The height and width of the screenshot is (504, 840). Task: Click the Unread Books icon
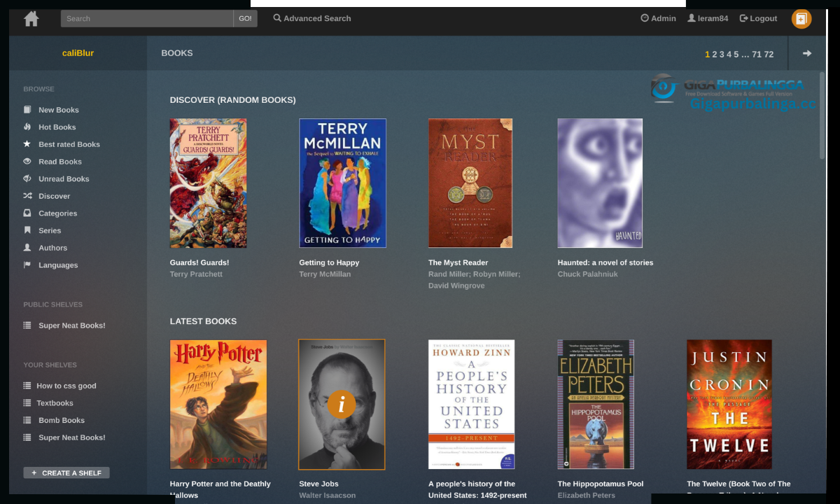pyautogui.click(x=27, y=178)
